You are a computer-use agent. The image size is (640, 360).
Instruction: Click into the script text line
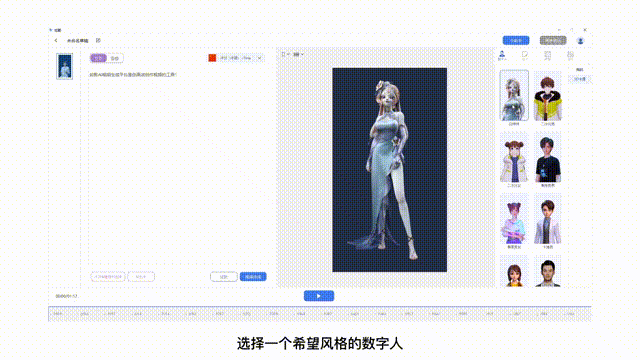point(133,75)
